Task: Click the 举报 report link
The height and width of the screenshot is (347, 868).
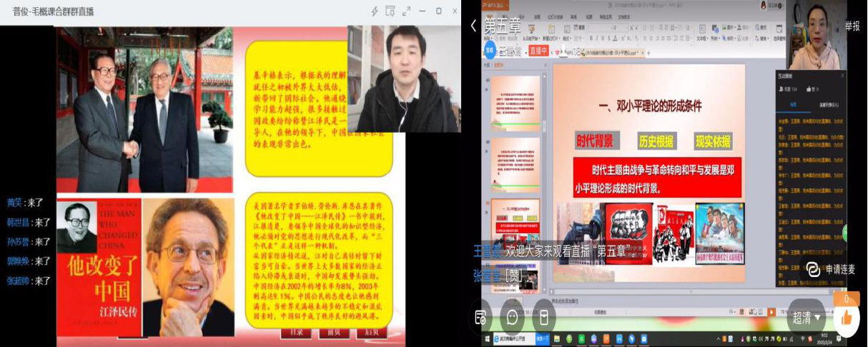Action: point(852,26)
